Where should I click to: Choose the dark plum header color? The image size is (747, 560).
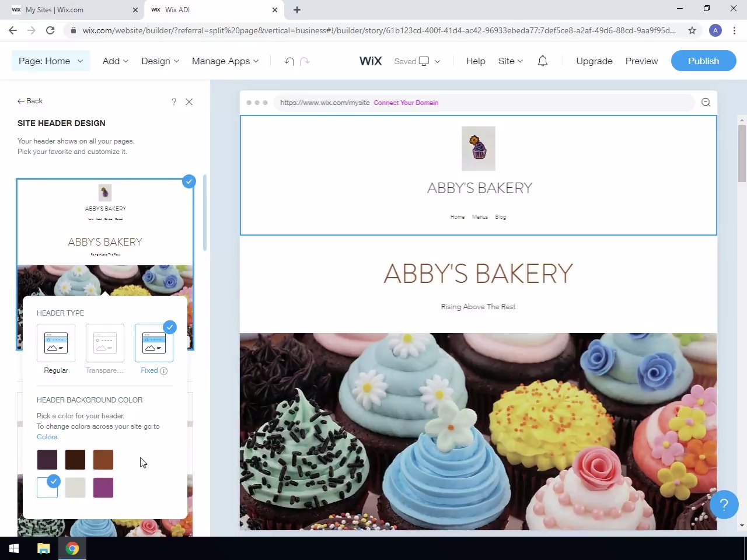coord(47,460)
